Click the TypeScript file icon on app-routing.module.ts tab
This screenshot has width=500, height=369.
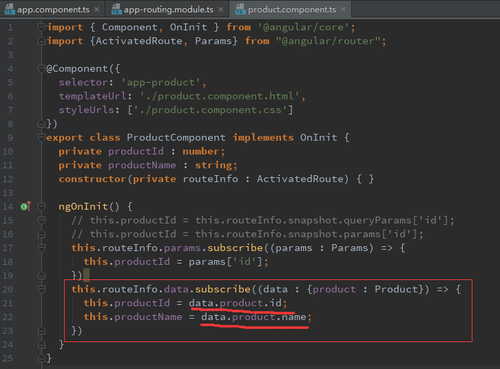click(116, 9)
